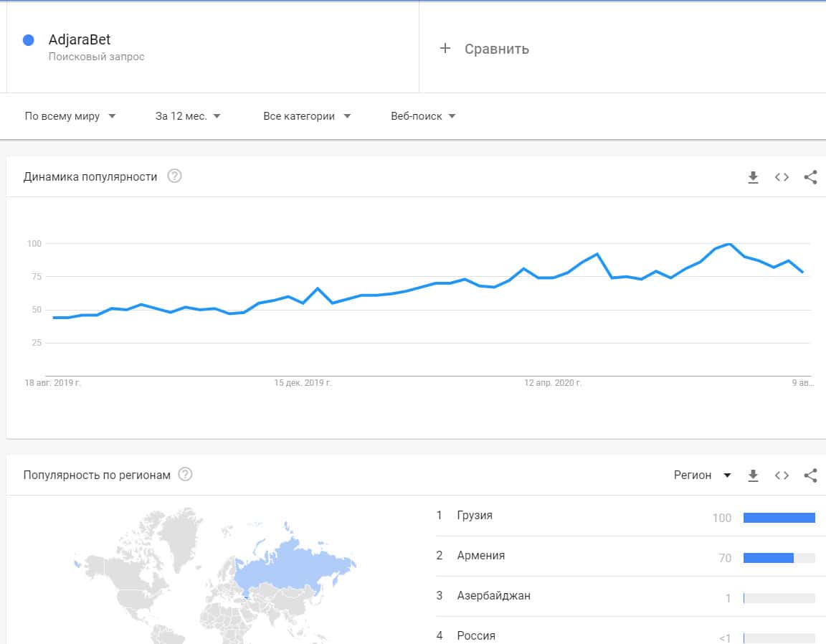This screenshot has height=644, width=826.
Task: Click the Сравнить compare text
Action: point(496,49)
